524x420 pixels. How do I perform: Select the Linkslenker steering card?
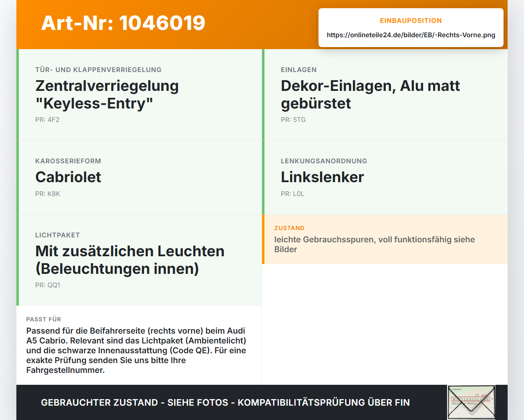click(385, 177)
